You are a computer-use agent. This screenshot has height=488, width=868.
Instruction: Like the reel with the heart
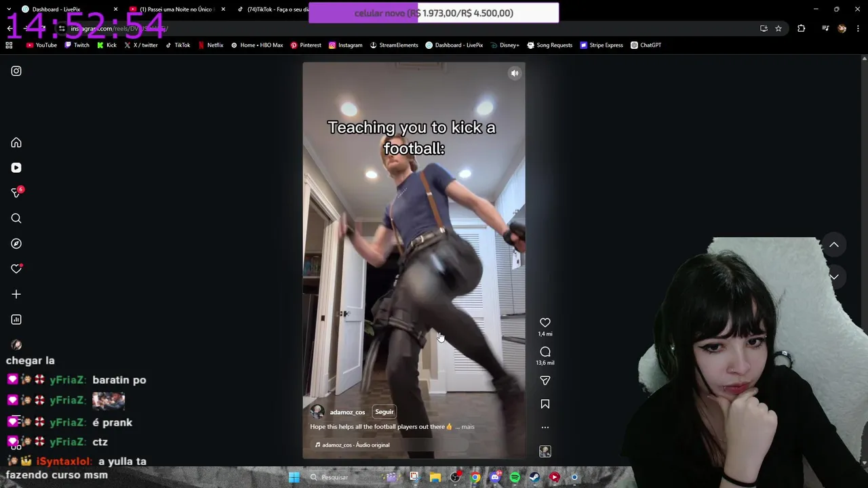tap(545, 323)
